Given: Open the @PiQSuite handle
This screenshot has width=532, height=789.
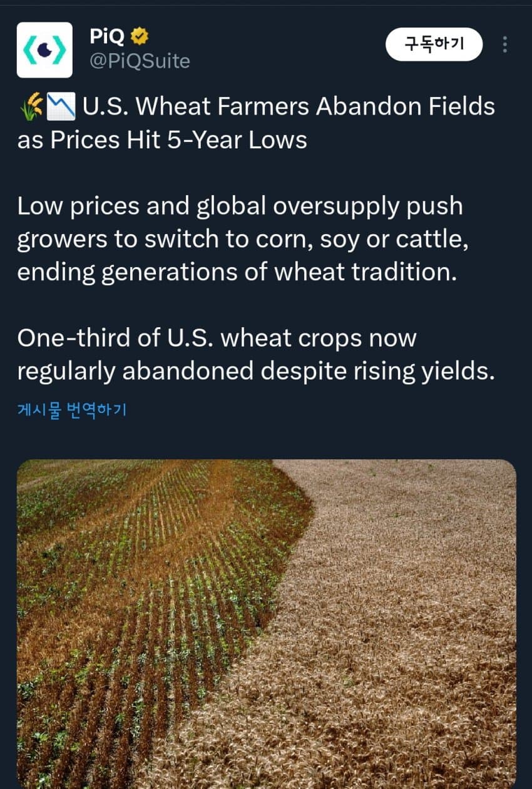Looking at the screenshot, I should click(x=140, y=61).
